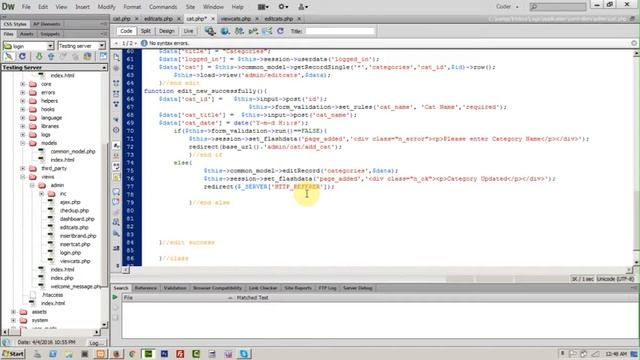The height and width of the screenshot is (360, 640).
Task: Open the Dreamweaver taskbar icon
Action: pyautogui.click(x=149, y=354)
